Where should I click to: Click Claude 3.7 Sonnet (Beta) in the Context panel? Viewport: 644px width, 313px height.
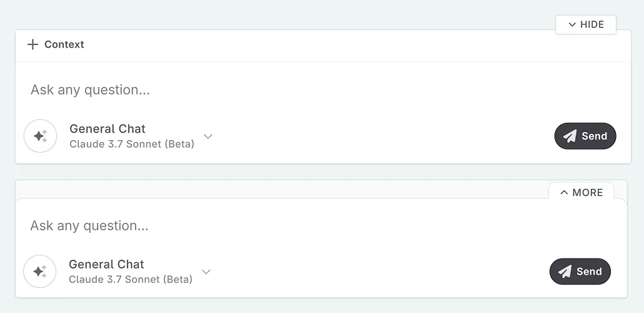tap(131, 144)
